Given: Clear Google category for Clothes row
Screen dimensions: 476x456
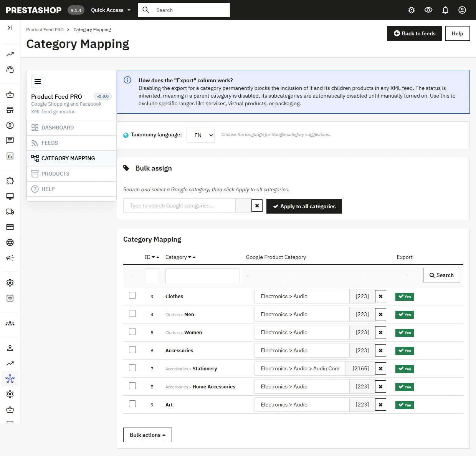Looking at the screenshot, I should (x=380, y=296).
